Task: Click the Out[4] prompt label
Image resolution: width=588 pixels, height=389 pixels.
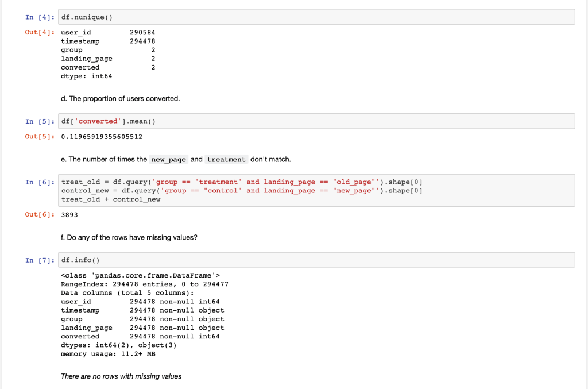Action: tap(37, 33)
